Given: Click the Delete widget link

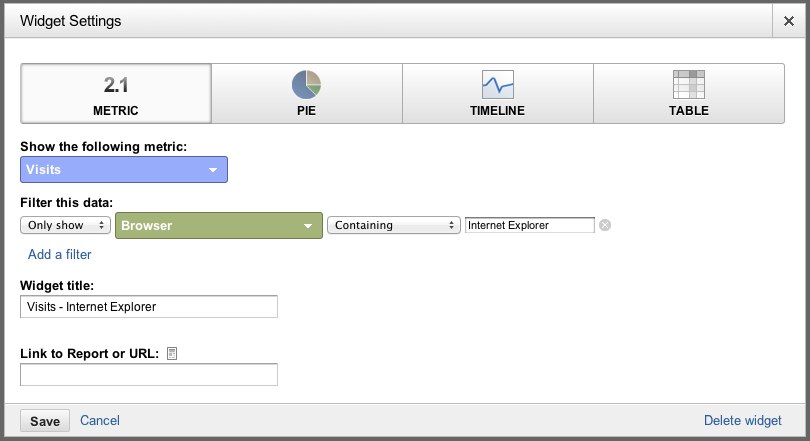Looking at the screenshot, I should [743, 420].
